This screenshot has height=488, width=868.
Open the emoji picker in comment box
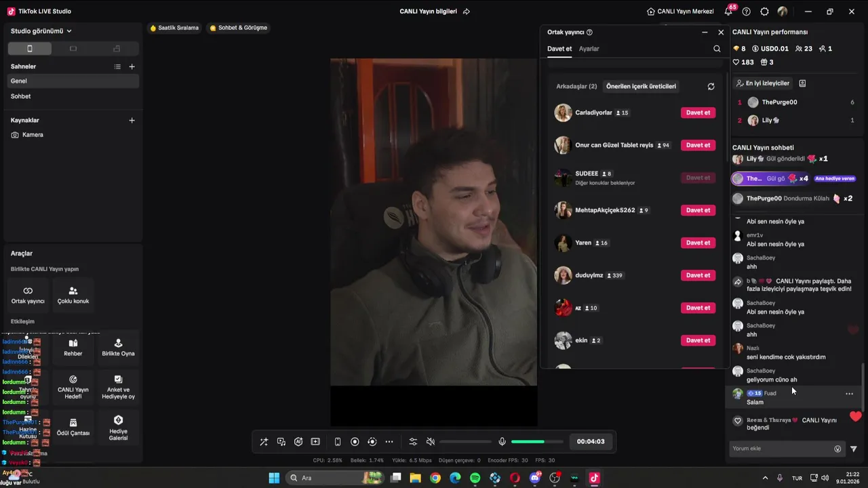pos(837,449)
